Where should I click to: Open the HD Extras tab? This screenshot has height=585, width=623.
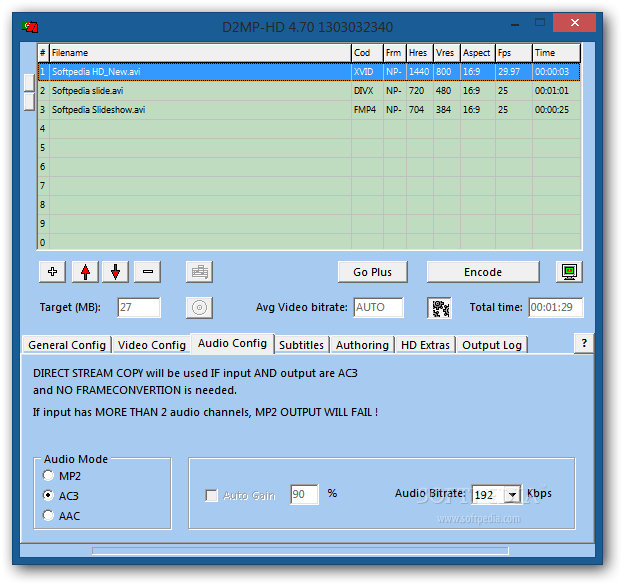click(425, 345)
